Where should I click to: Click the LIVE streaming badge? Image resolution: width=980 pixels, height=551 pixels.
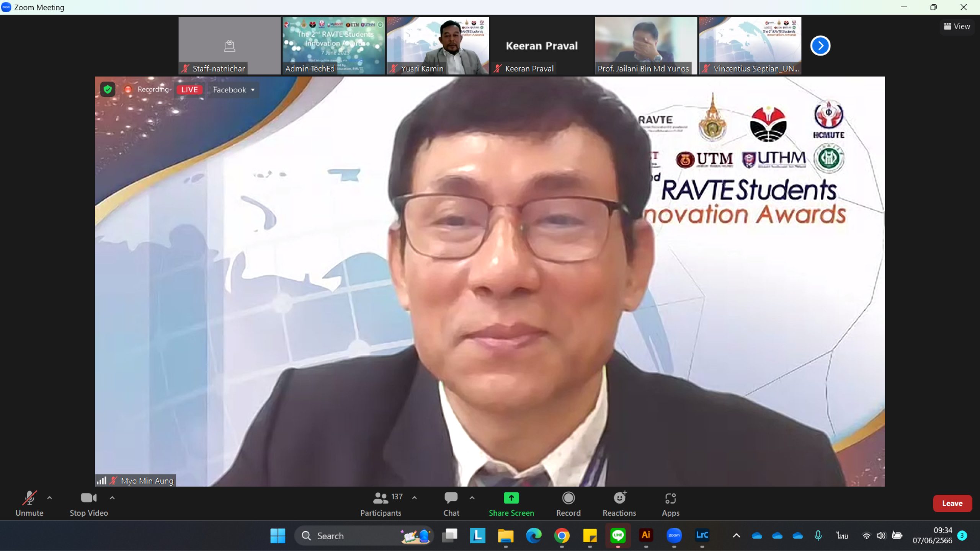pyautogui.click(x=189, y=90)
